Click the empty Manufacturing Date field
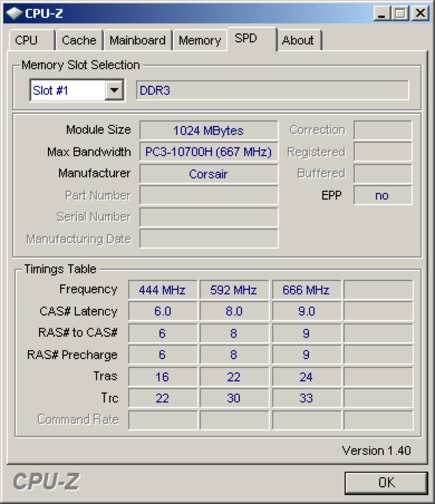Viewport: 435px width, 504px height. point(208,238)
